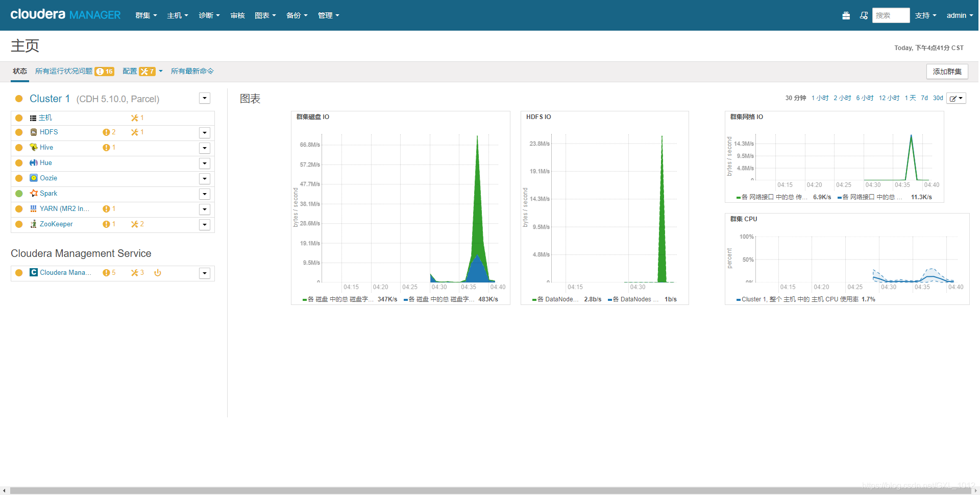Open YARN actions dropdown arrow
This screenshot has width=980, height=495.
click(205, 209)
